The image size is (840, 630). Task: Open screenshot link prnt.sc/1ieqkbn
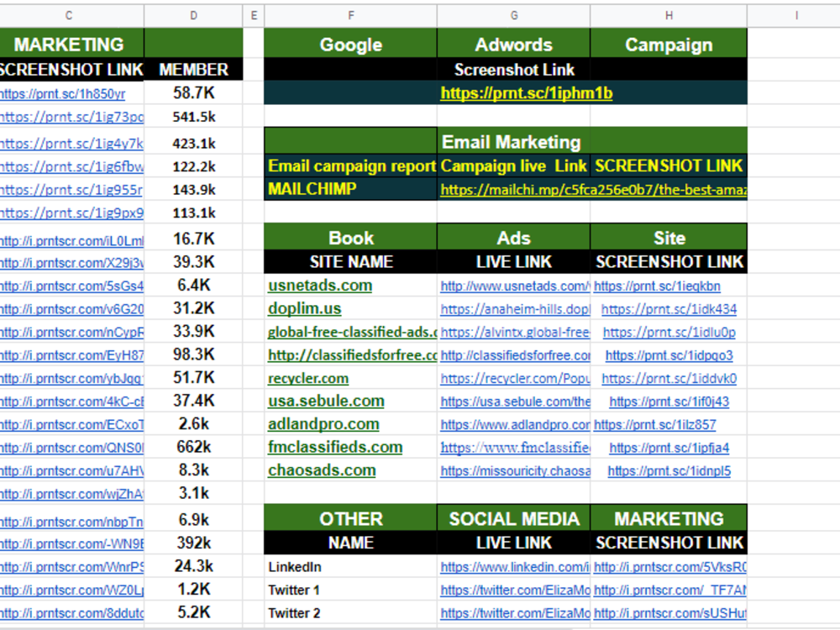[657, 286]
